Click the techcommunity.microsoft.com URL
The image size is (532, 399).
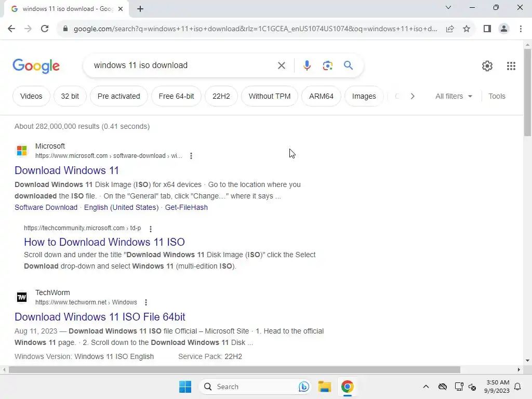[82, 228]
